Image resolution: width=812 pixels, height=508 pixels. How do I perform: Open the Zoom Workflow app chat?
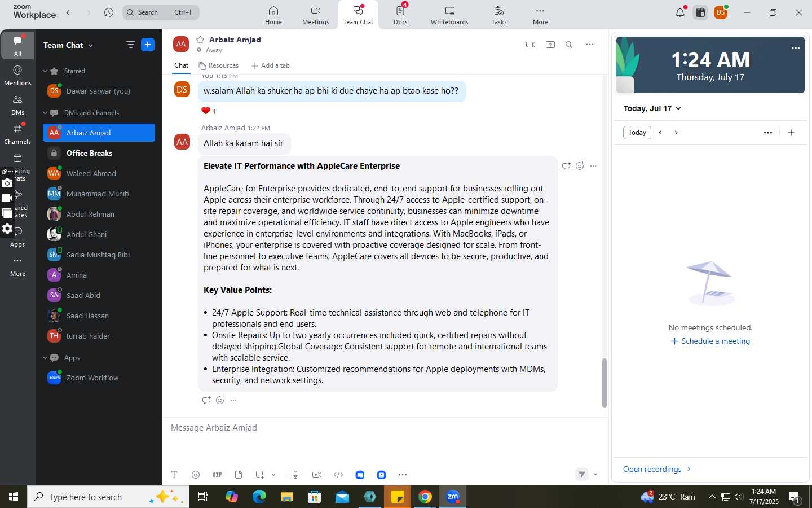click(x=99, y=378)
